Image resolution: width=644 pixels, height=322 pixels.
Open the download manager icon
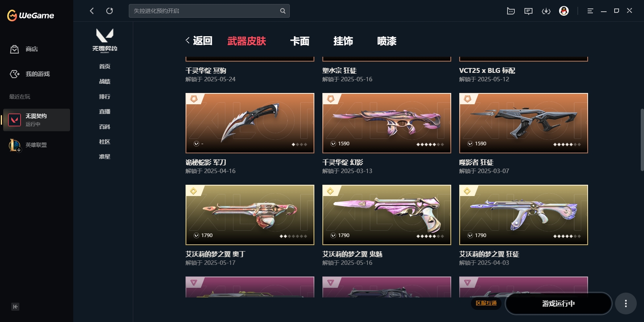[x=546, y=11]
